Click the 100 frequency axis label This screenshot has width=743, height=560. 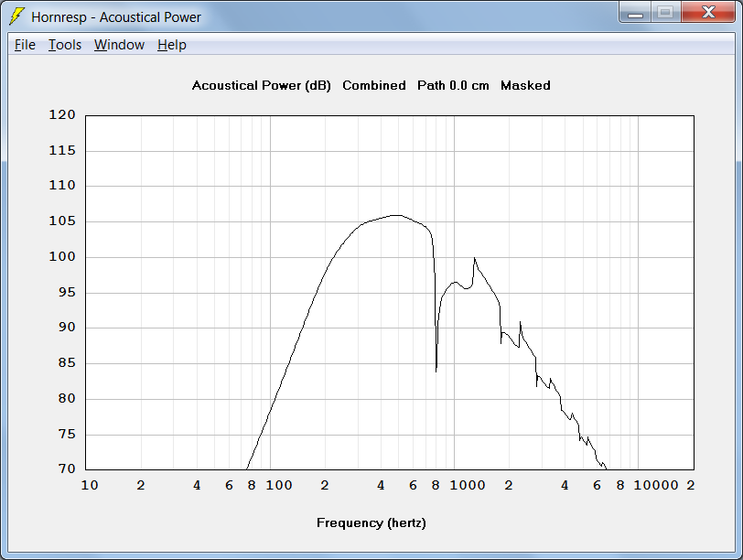tap(278, 486)
